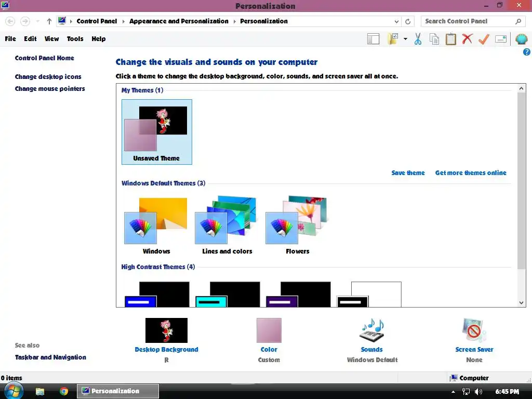This screenshot has height=399, width=532.
Task: Click the Cut scissors icon
Action: (x=418, y=39)
